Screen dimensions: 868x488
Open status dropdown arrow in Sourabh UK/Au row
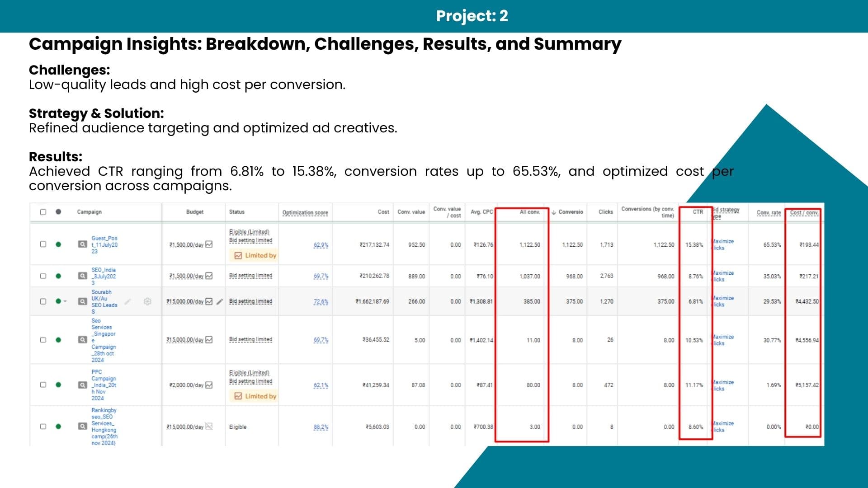pyautogui.click(x=66, y=301)
